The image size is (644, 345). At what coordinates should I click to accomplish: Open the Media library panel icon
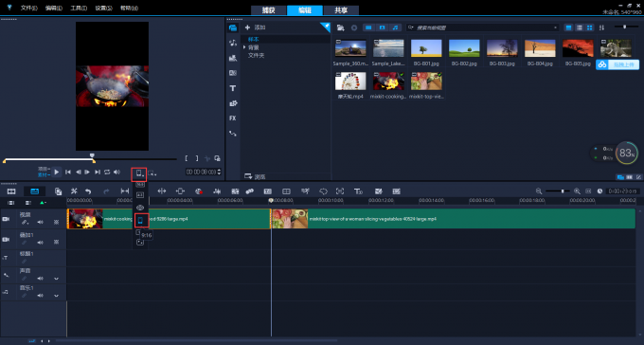point(233,28)
